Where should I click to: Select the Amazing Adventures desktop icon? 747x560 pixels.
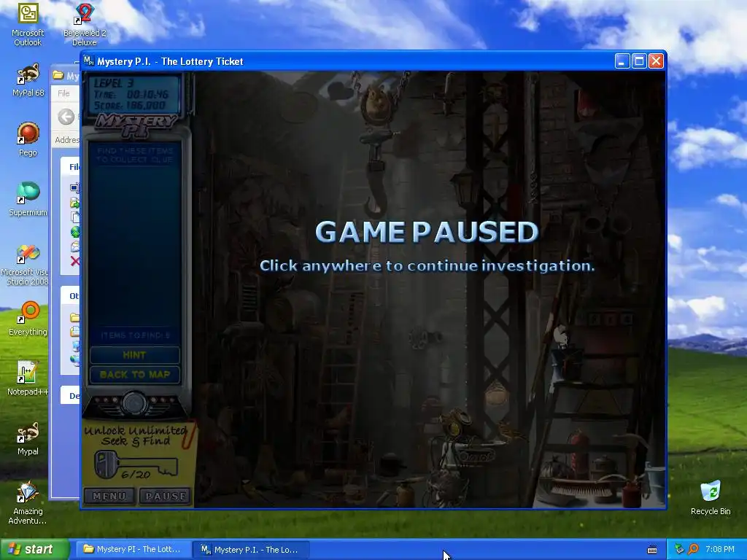coord(28,503)
